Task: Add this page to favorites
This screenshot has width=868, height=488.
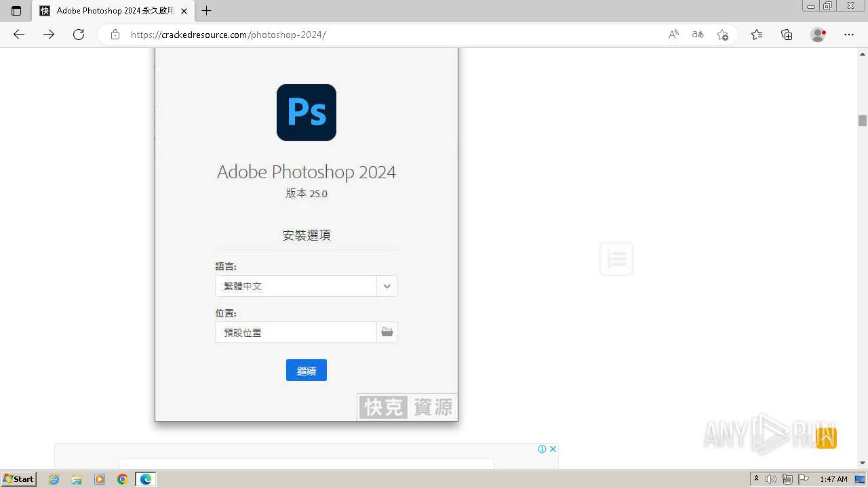Action: click(x=722, y=35)
